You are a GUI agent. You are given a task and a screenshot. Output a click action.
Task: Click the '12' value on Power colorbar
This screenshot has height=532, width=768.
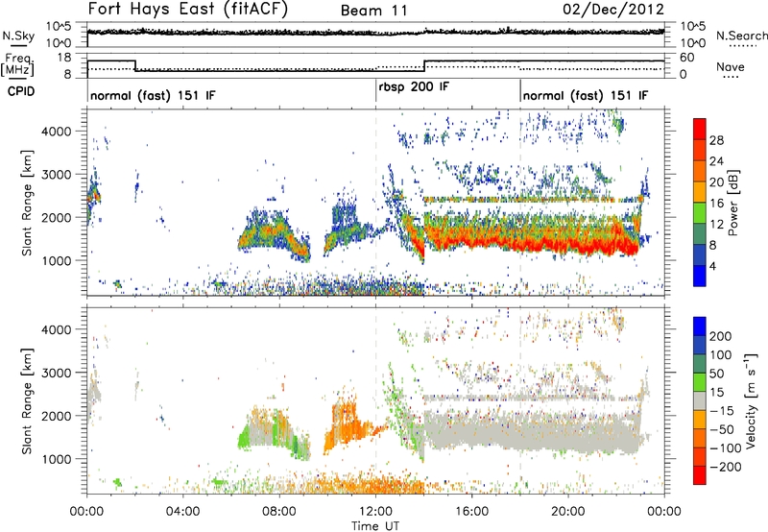716,225
